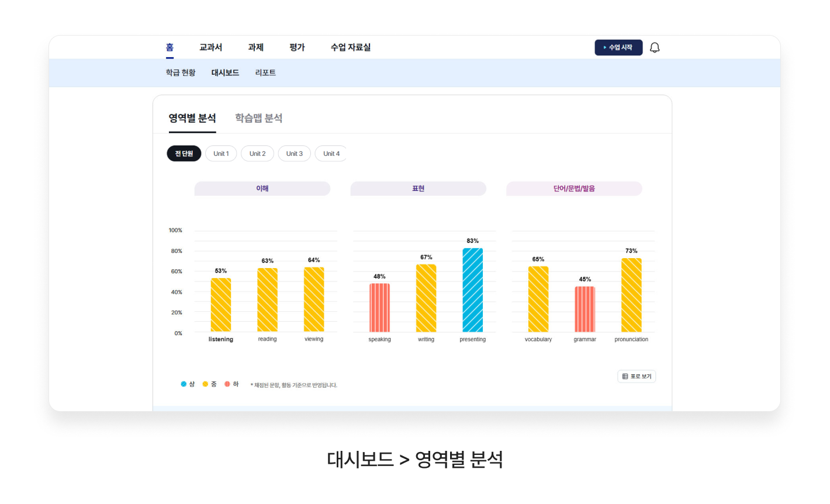Open the 홈 menu
830x504 pixels.
point(170,48)
